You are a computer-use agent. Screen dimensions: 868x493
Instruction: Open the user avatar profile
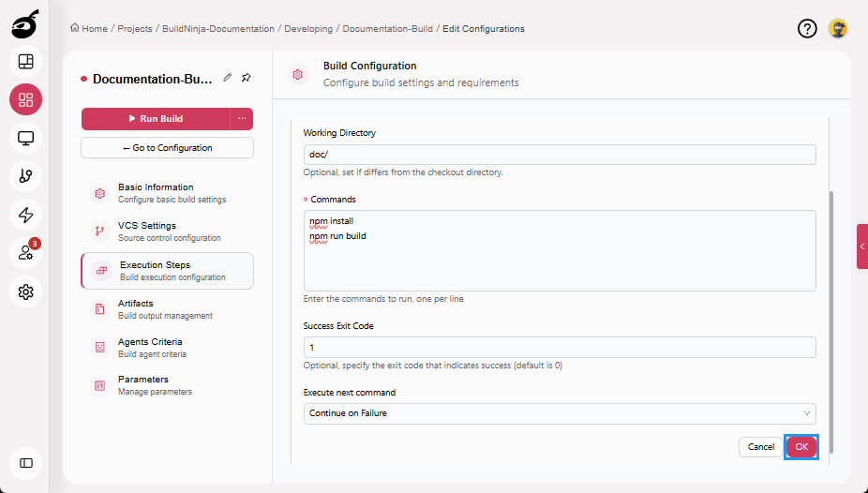pos(838,28)
